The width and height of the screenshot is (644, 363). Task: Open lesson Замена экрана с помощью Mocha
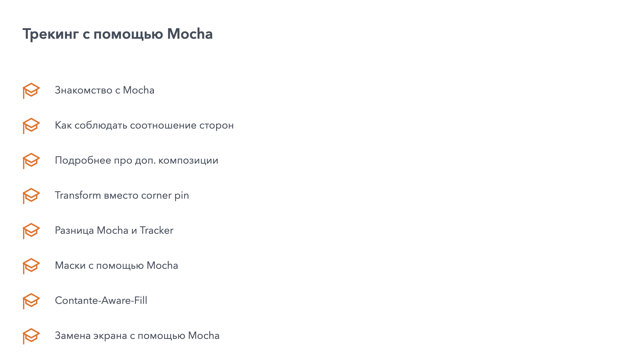click(137, 336)
